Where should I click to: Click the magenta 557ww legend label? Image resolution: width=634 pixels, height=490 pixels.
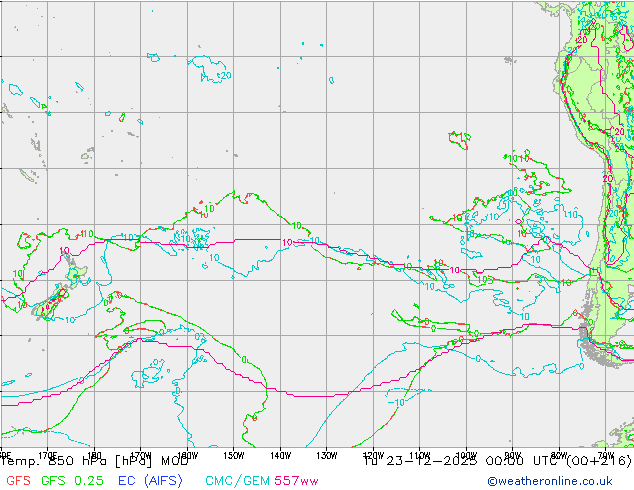(x=296, y=481)
